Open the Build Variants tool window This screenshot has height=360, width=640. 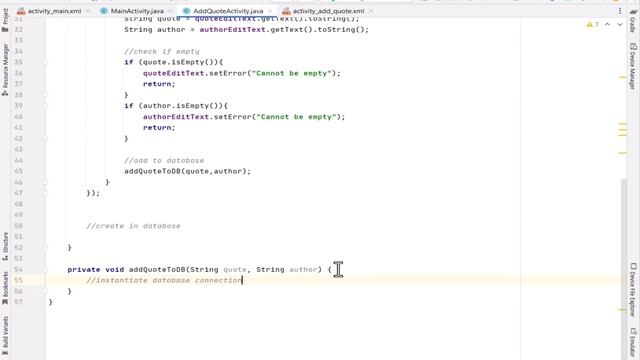5,335
